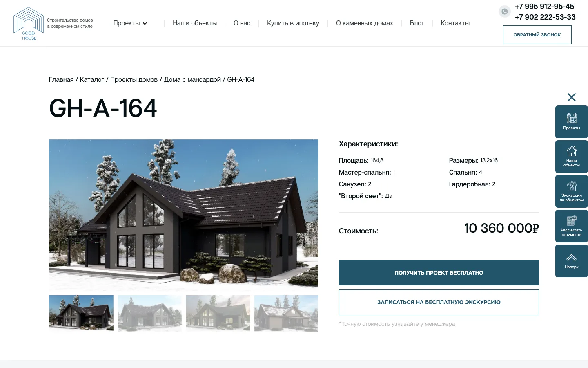Open the Проекты side panel shortcut
The width and height of the screenshot is (588, 368).
572,122
